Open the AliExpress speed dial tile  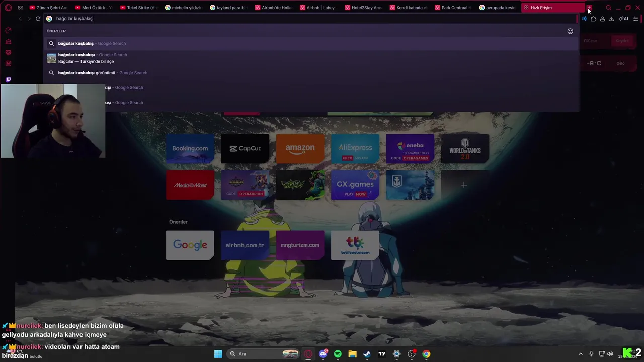click(x=355, y=149)
